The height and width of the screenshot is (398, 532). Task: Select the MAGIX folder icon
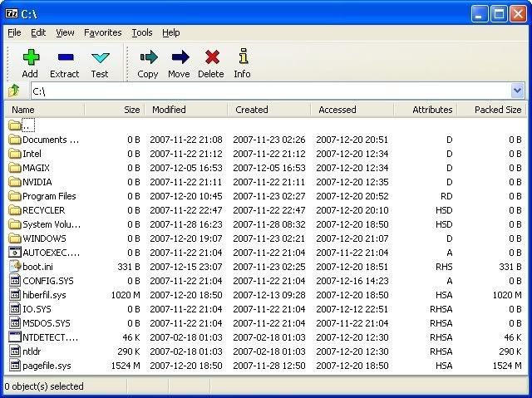point(15,168)
